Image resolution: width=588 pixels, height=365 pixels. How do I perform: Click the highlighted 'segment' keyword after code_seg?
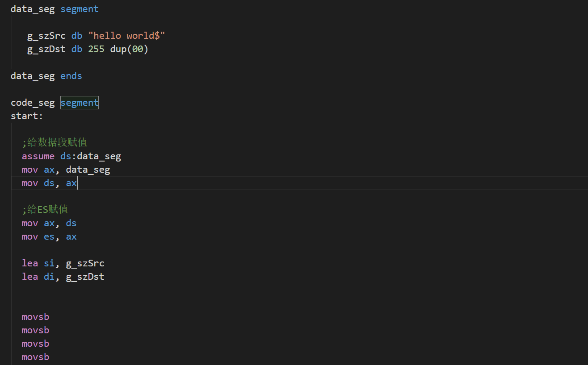[x=80, y=103]
